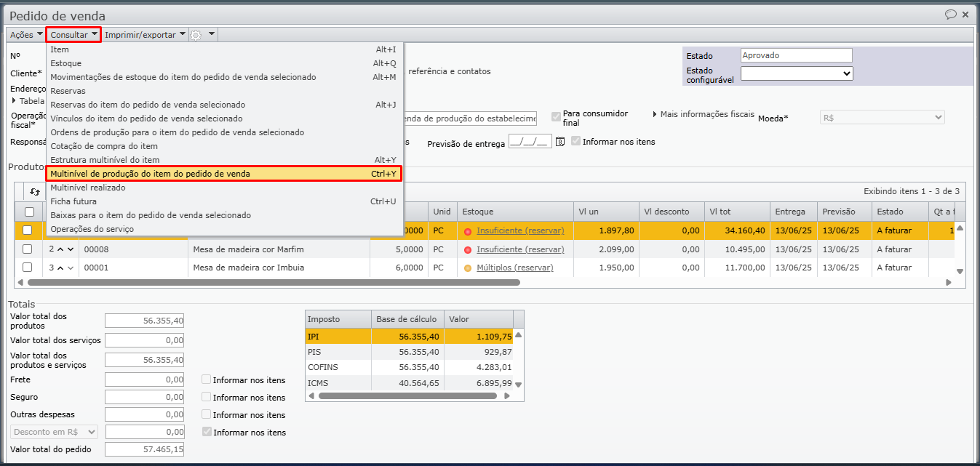The height and width of the screenshot is (466, 980).
Task: Open the Estado configurável dropdown
Action: 797,73
